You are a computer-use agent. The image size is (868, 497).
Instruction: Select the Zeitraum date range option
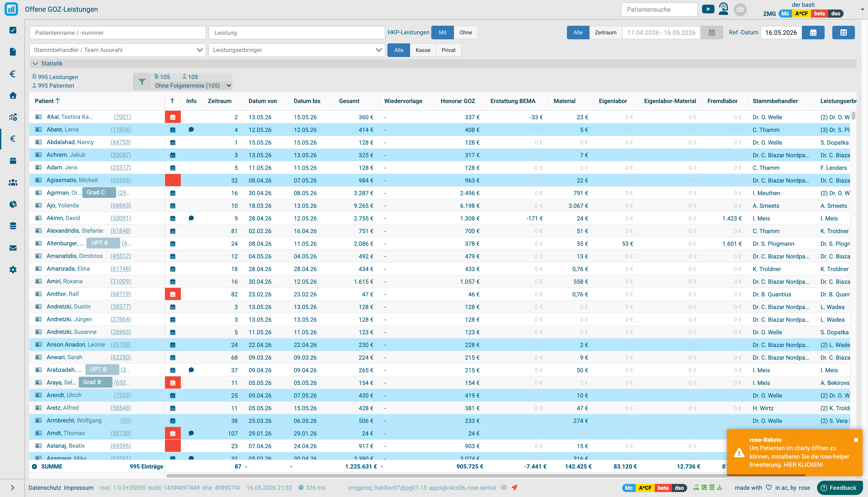(605, 33)
